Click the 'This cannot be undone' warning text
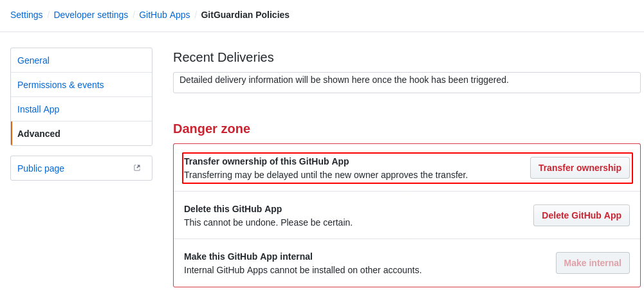The image size is (644, 306). pos(268,222)
